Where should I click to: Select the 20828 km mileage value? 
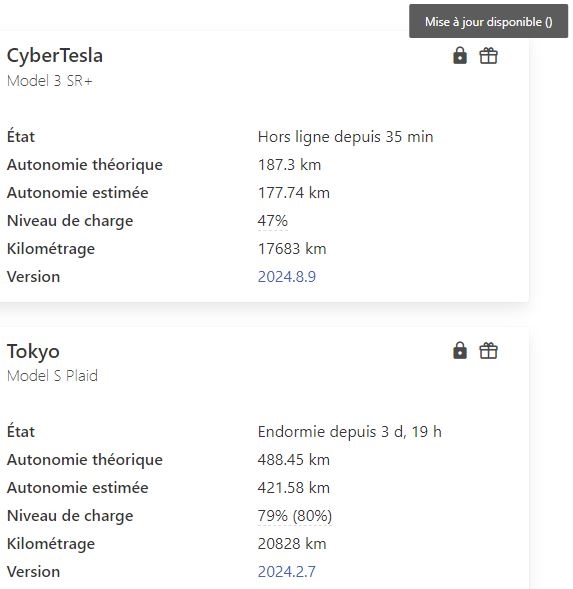coord(292,544)
